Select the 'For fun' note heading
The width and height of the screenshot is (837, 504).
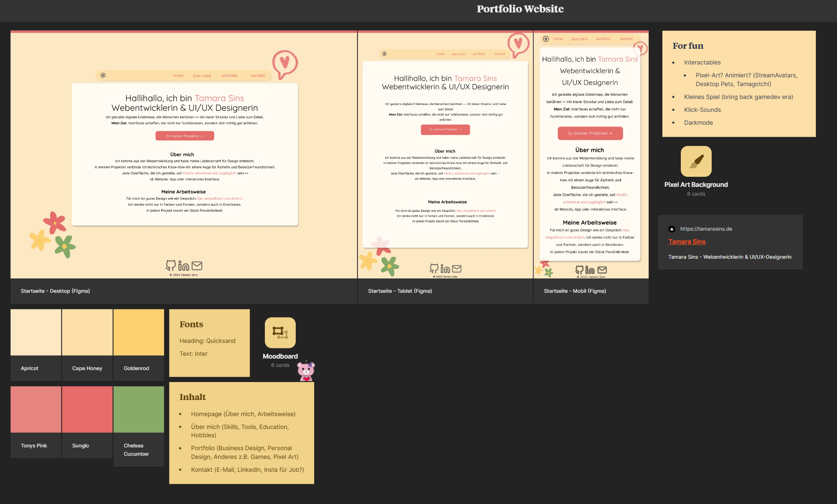point(688,46)
